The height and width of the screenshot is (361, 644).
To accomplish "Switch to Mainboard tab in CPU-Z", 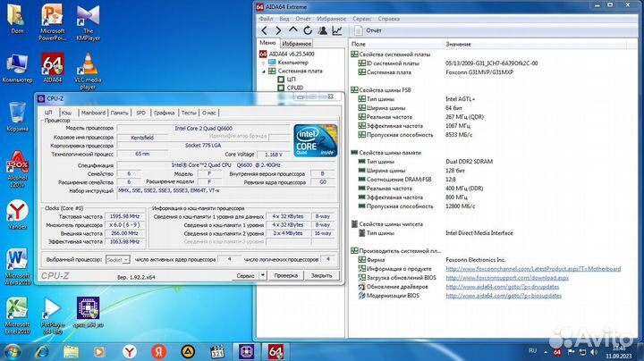I will (x=93, y=113).
